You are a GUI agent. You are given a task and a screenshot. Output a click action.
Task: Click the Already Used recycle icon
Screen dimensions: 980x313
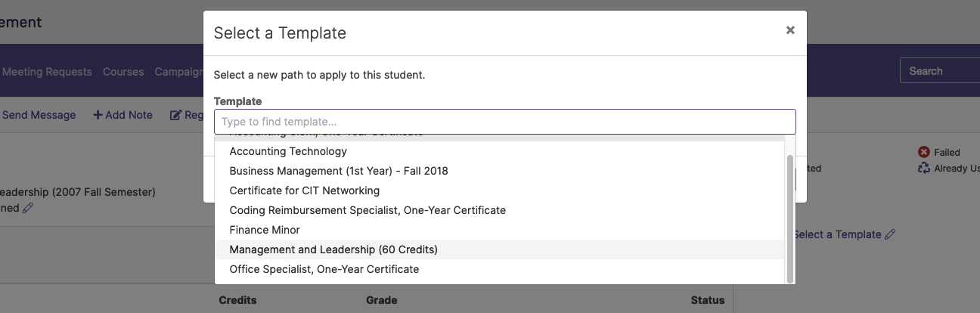[923, 168]
